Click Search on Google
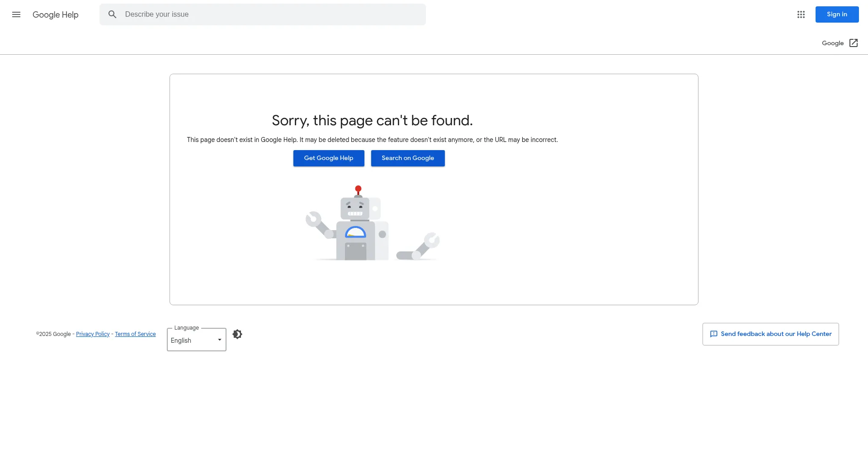This screenshot has width=868, height=449. click(408, 158)
